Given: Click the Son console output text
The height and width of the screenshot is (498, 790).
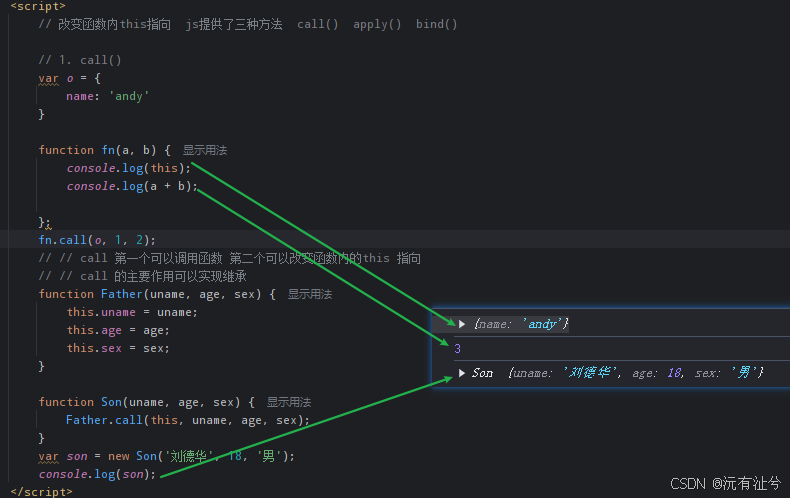Looking at the screenshot, I should pyautogui.click(x=617, y=373).
